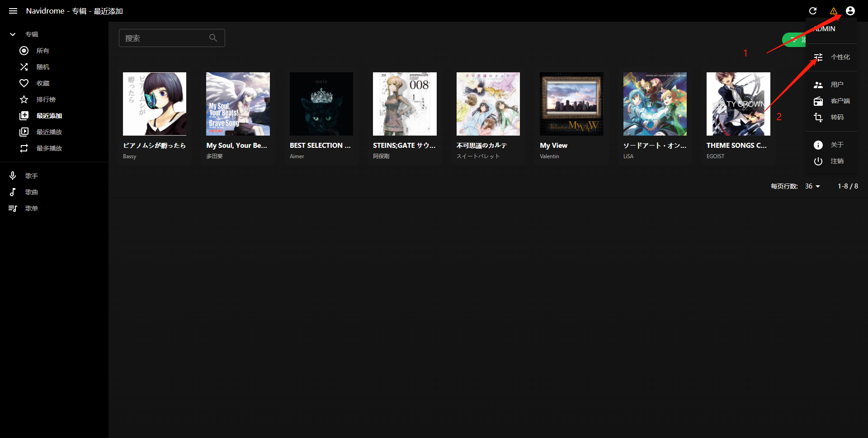The image size is (868, 438).
Task: Click the recently played icon beside 最近播放
Action: tap(24, 132)
